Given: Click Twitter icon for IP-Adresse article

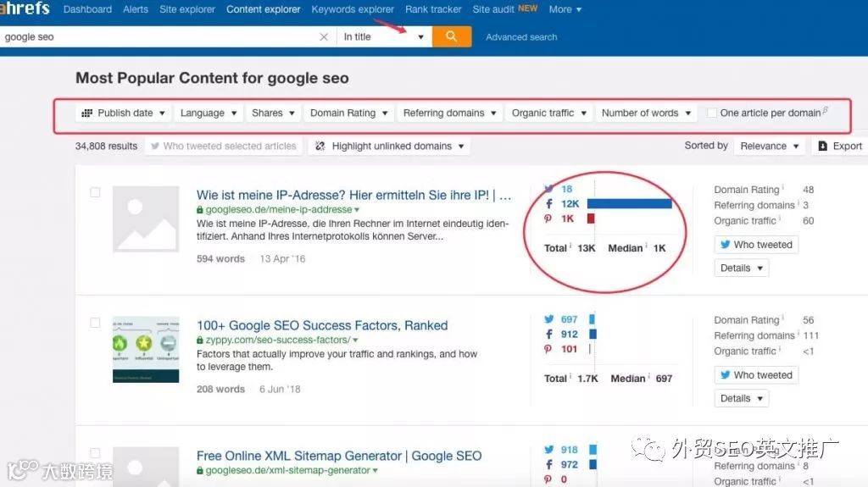Looking at the screenshot, I should tap(548, 189).
